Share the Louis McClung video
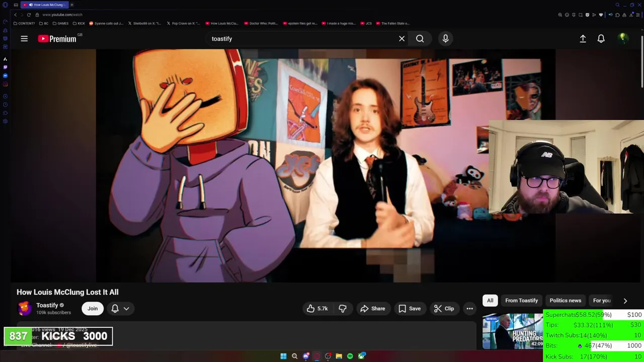Viewport: 644px width, 362px height. click(x=372, y=309)
